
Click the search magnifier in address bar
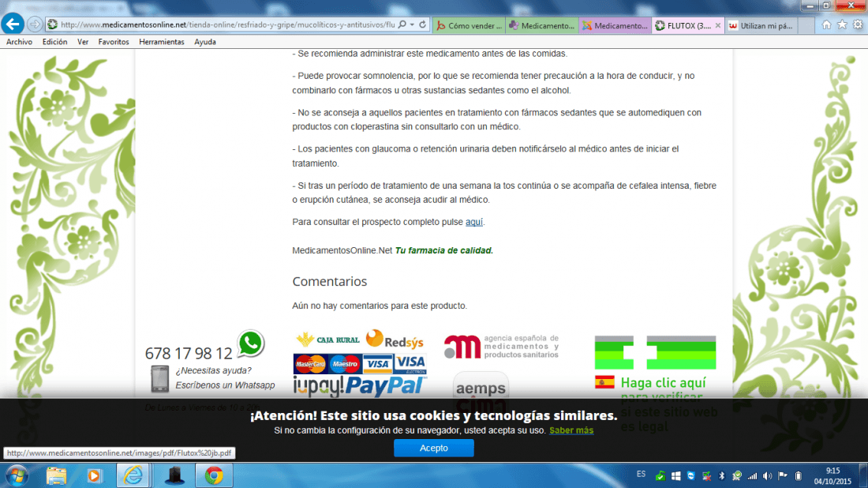pyautogui.click(x=402, y=24)
